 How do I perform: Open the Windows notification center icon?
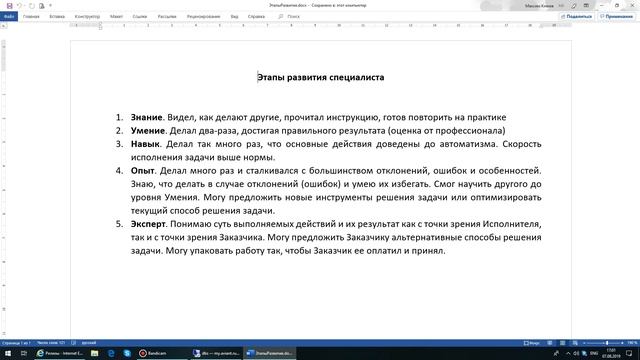click(629, 353)
